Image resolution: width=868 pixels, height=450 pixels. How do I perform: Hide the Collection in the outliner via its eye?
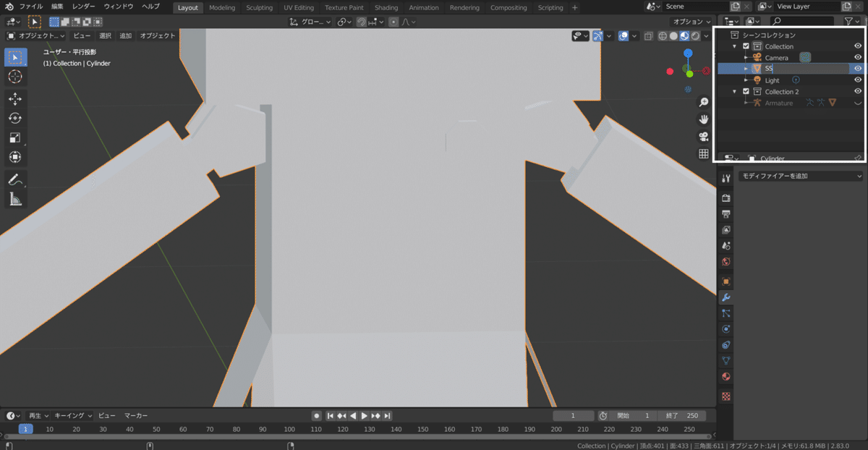858,46
